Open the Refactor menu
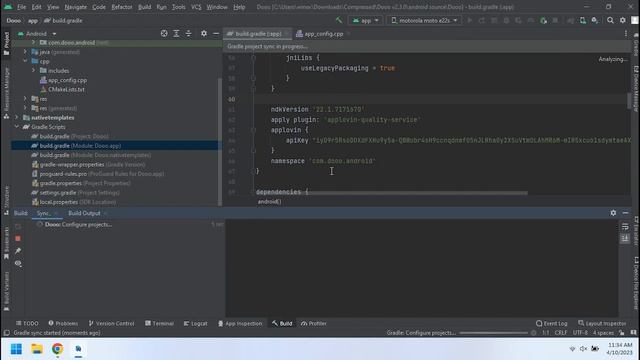 [x=122, y=7]
